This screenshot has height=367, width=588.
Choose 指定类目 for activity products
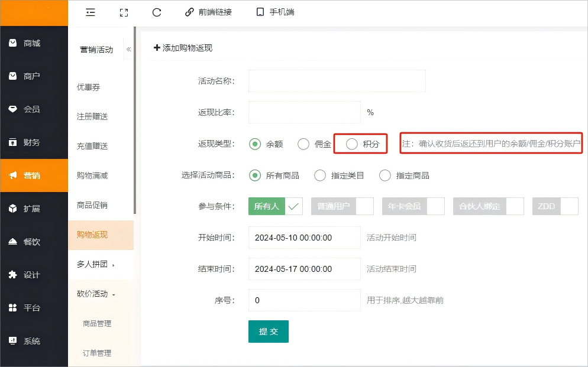(x=320, y=176)
